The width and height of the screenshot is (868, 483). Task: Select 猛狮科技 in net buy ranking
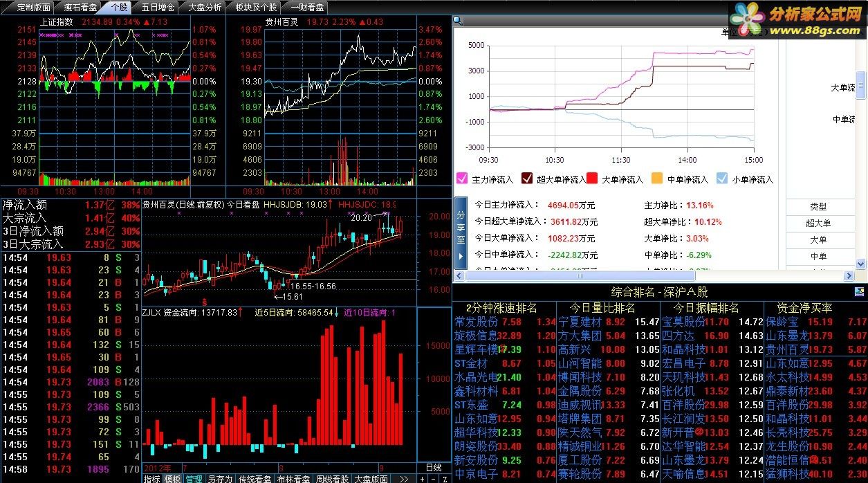[787, 474]
